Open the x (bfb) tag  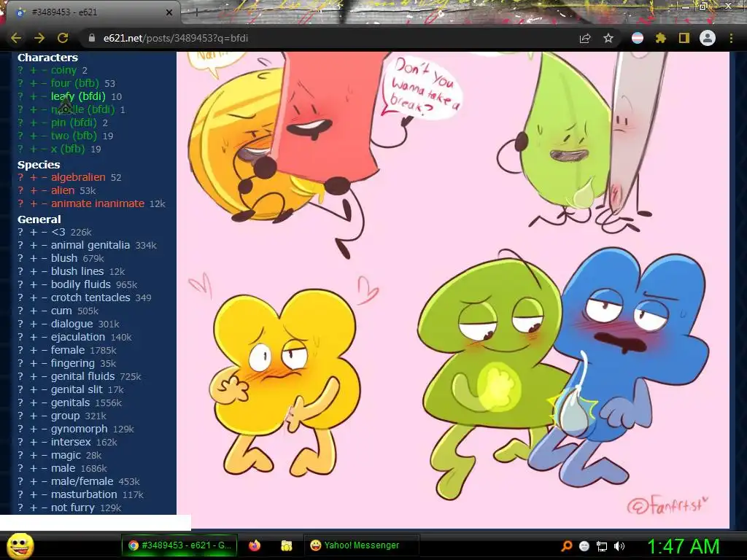tap(68, 149)
